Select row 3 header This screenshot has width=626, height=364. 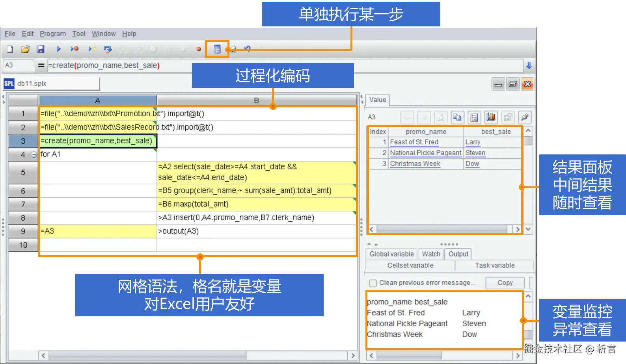23,141
